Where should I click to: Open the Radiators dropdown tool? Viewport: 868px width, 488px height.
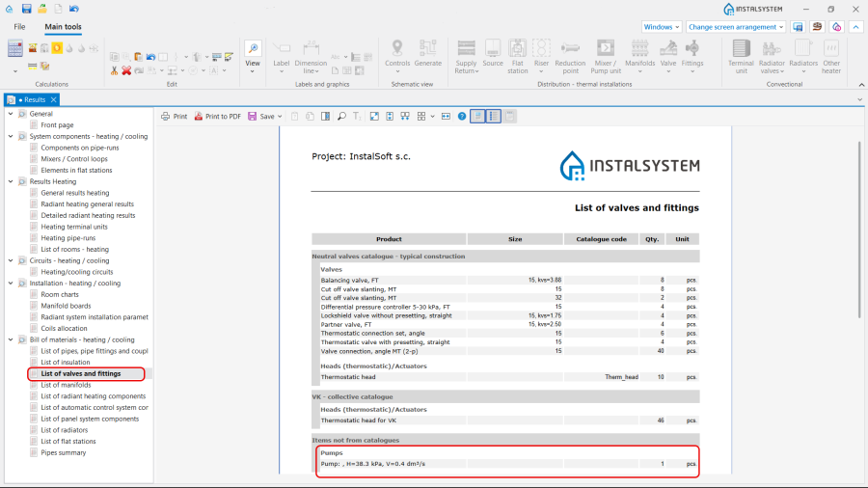point(803,57)
